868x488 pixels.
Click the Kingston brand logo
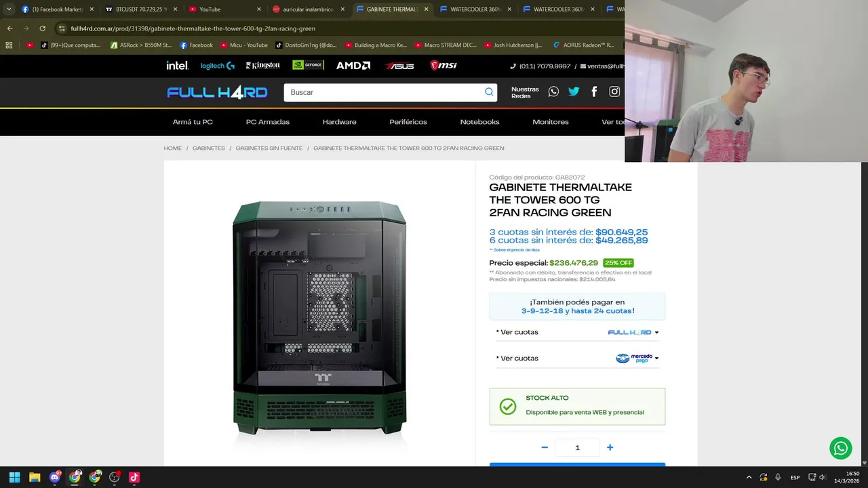click(x=262, y=66)
